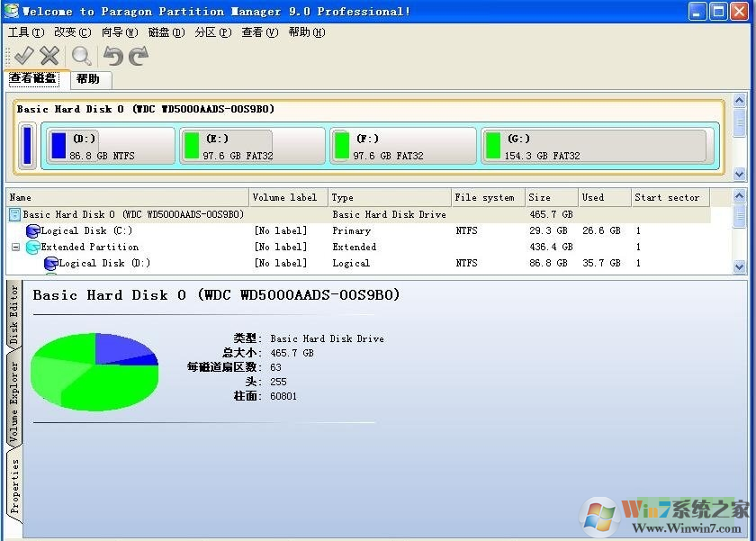Click the Undo arrow icon
The height and width of the screenshot is (541, 756).
point(114,55)
